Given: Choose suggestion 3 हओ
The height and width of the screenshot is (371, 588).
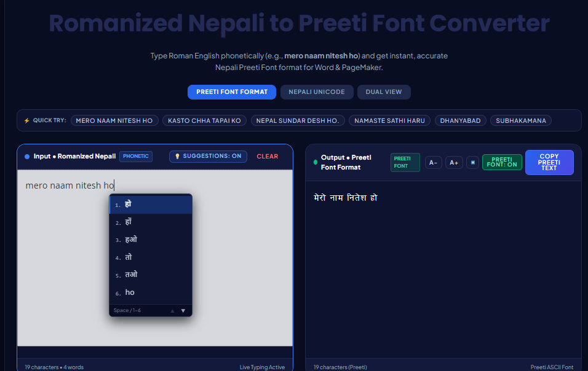Looking at the screenshot, I should click(151, 240).
